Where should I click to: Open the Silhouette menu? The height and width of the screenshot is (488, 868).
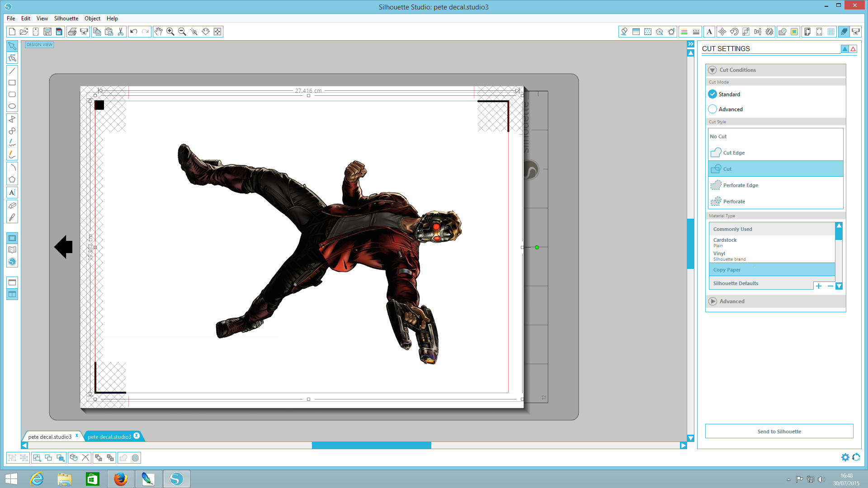coord(66,19)
